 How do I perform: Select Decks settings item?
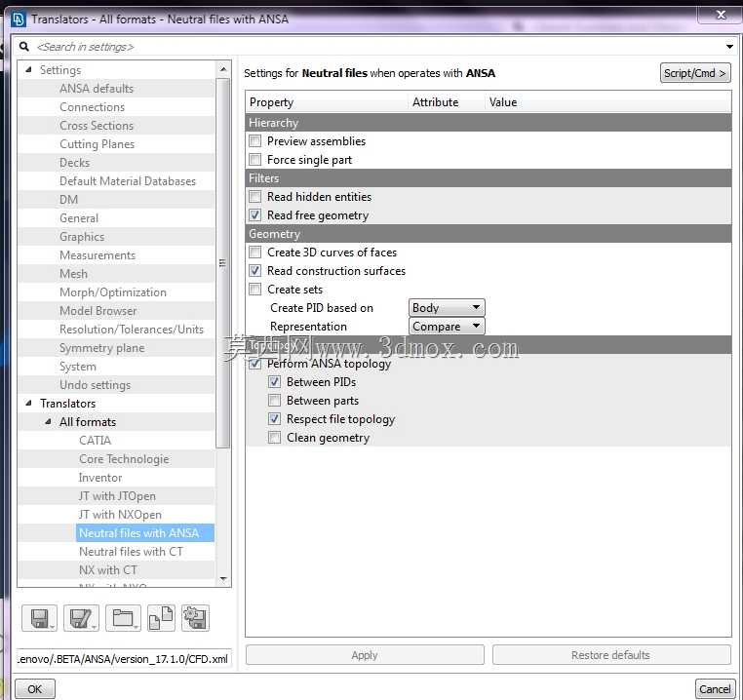(x=74, y=163)
